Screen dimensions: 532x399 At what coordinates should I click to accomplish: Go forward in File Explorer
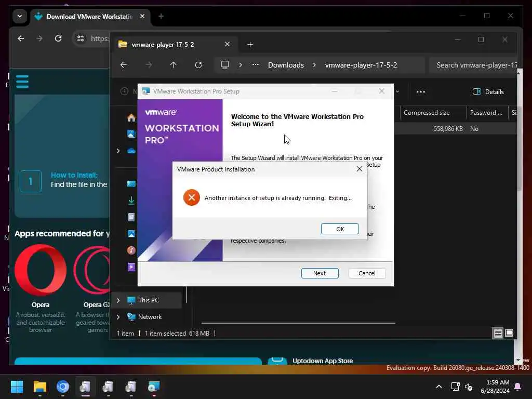[x=149, y=65]
